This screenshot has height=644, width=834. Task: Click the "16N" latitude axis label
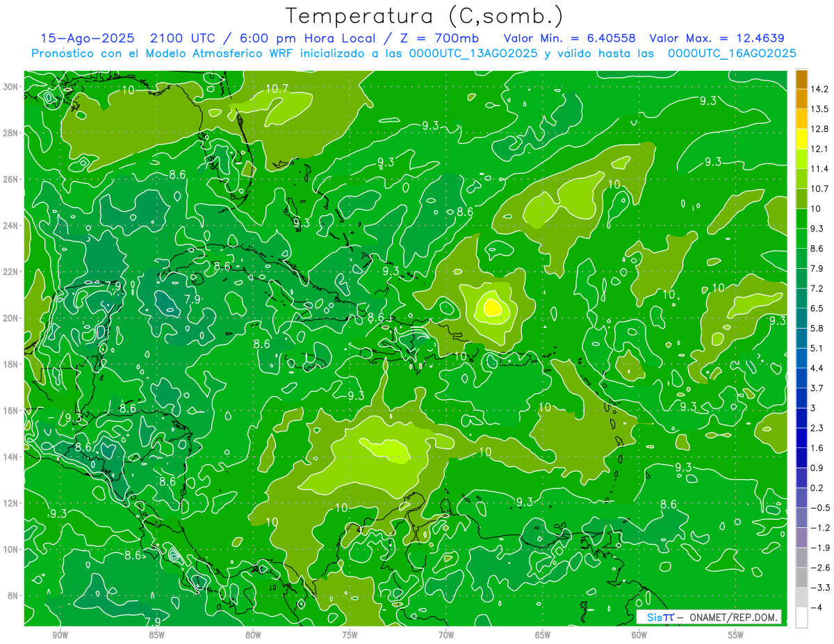point(11,411)
